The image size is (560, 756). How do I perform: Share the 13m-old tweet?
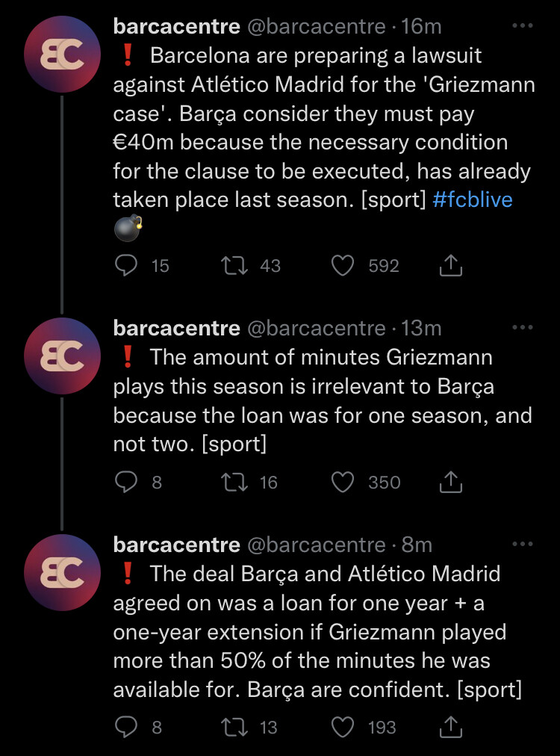pos(451,483)
